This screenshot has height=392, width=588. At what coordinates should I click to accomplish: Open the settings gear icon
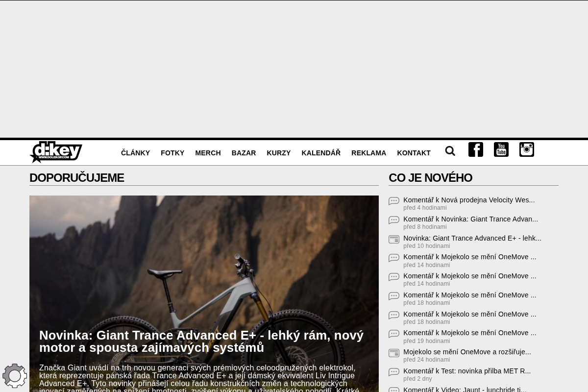pyautogui.click(x=15, y=376)
